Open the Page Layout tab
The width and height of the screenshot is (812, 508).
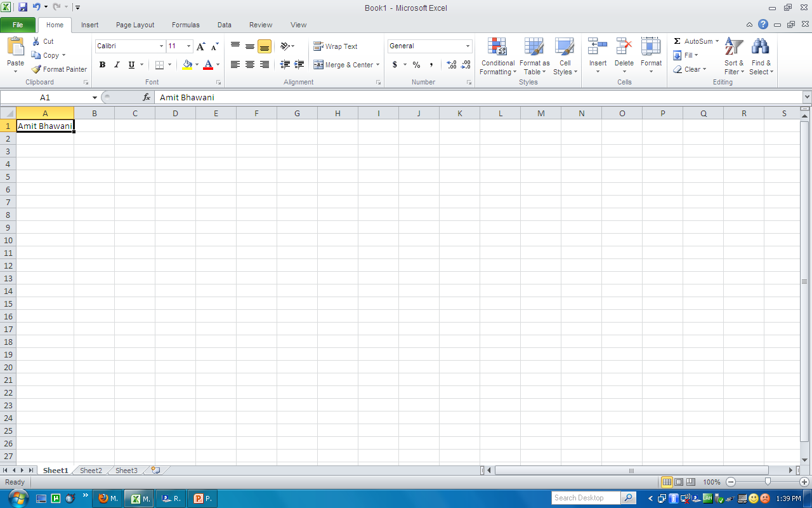tap(134, 25)
